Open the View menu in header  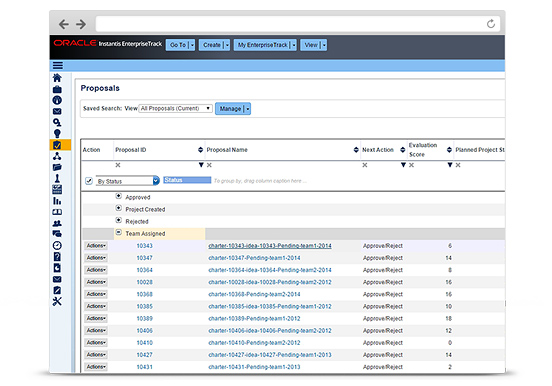[x=313, y=45]
